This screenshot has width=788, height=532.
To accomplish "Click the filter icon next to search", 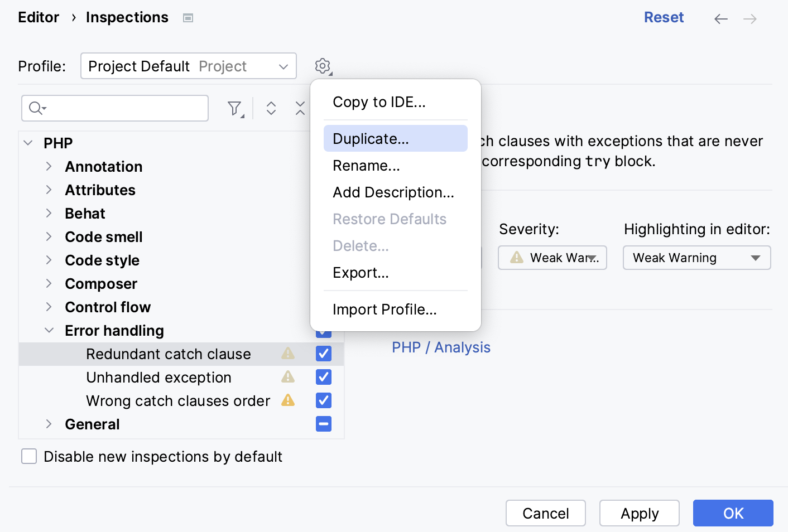I will [234, 108].
